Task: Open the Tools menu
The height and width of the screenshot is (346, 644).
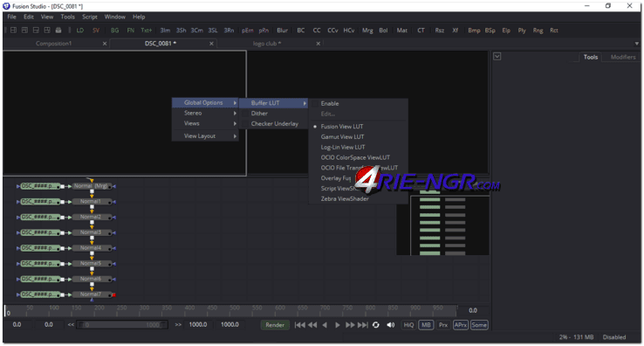Action: click(x=68, y=17)
